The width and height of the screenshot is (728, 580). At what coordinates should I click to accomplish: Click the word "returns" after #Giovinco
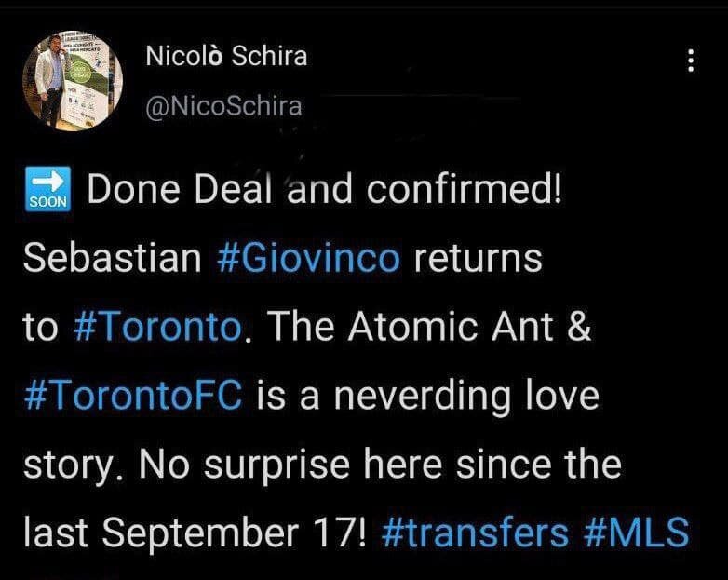click(x=477, y=258)
